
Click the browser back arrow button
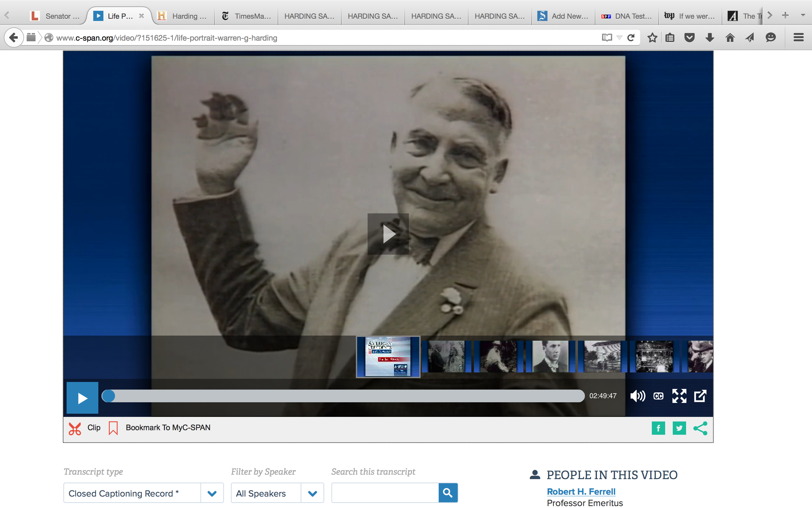coord(13,37)
